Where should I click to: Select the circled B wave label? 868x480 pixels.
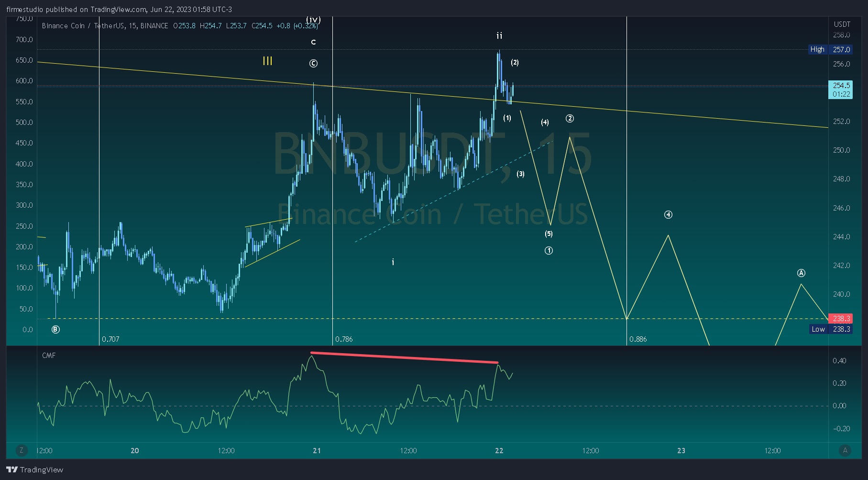point(55,329)
